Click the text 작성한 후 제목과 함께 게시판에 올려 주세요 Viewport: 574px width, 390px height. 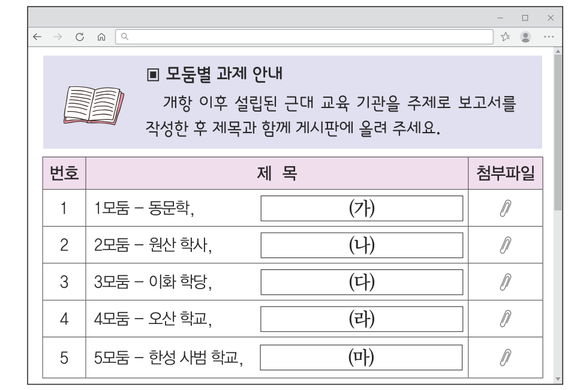pyautogui.click(x=293, y=128)
